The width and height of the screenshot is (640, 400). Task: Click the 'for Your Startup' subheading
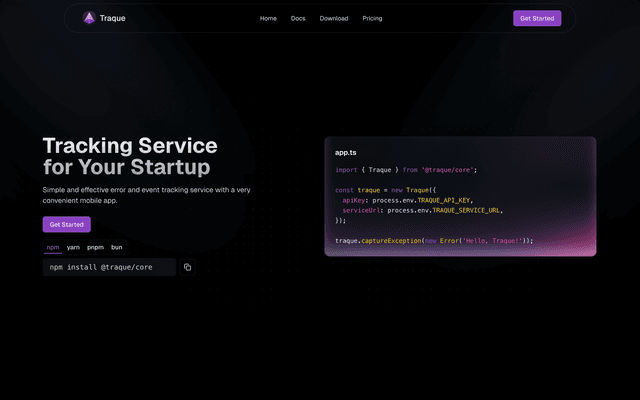(126, 167)
